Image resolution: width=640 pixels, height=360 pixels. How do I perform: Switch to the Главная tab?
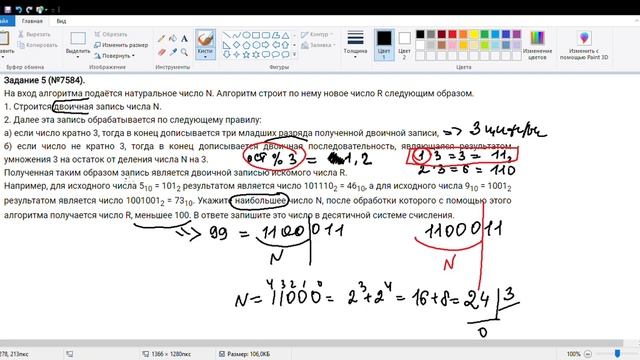click(x=32, y=21)
